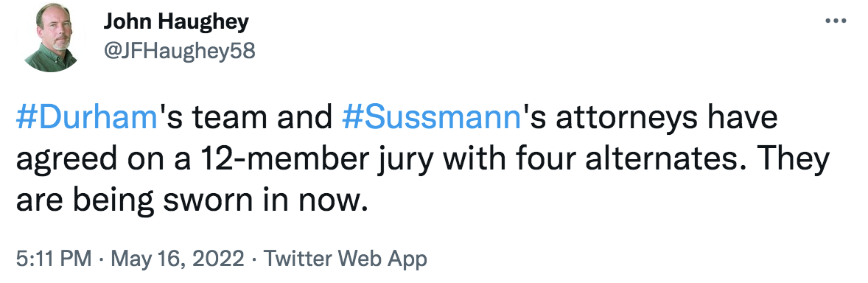
Task: Open the three-dot more options menu
Action: click(836, 21)
